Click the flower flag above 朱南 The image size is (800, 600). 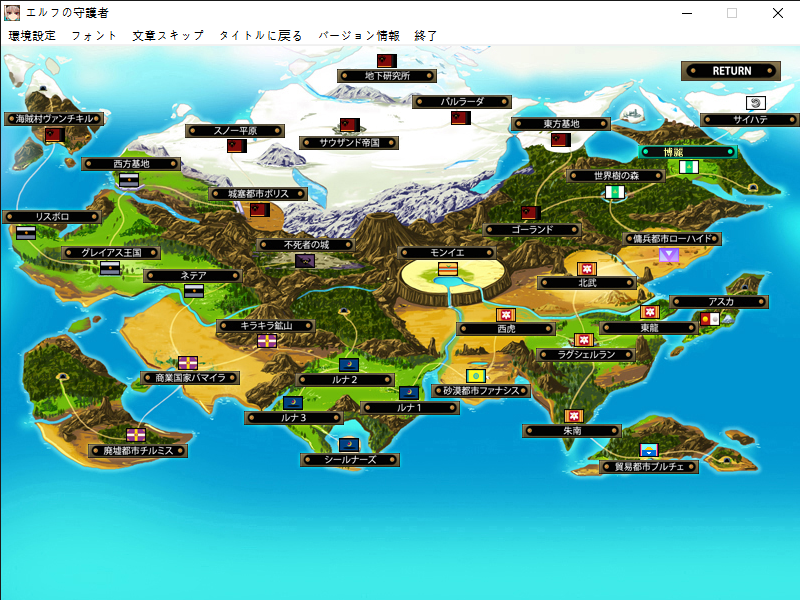point(574,416)
